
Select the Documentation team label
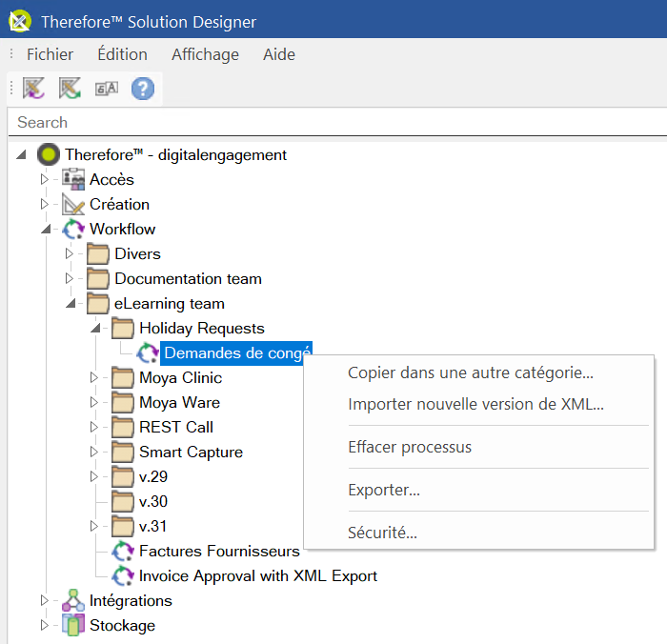[x=188, y=279]
